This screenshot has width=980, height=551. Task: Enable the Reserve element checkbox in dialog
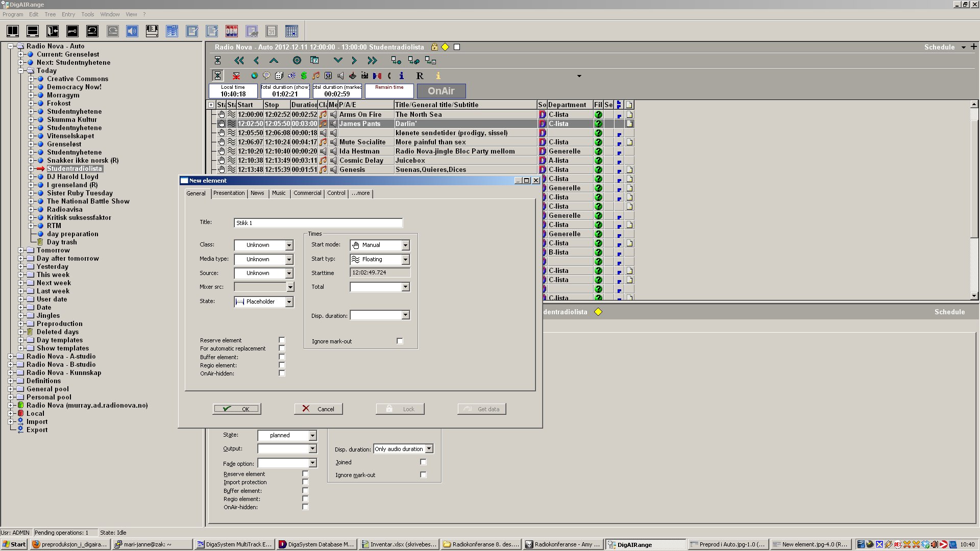282,340
